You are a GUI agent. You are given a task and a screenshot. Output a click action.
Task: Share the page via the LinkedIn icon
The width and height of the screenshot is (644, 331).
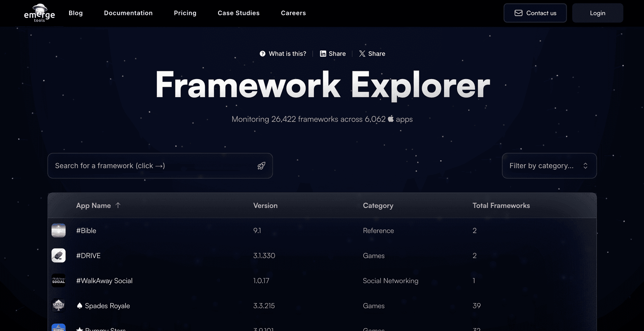(323, 54)
